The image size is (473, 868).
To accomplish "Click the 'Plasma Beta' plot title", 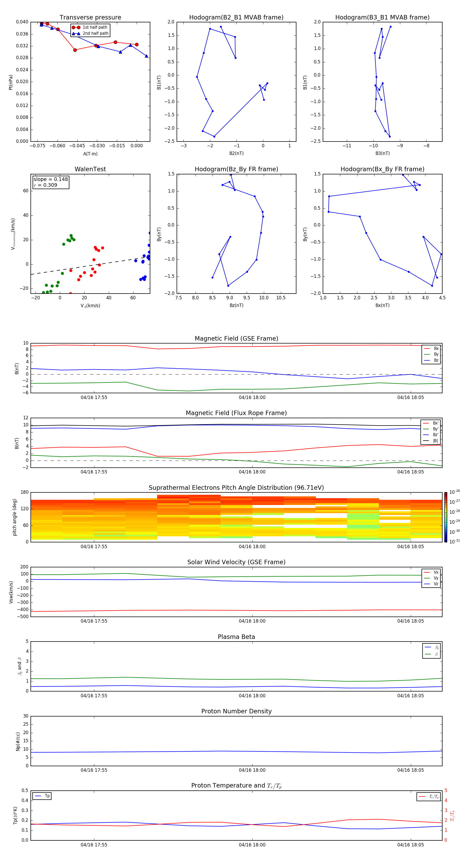I will pos(236,637).
